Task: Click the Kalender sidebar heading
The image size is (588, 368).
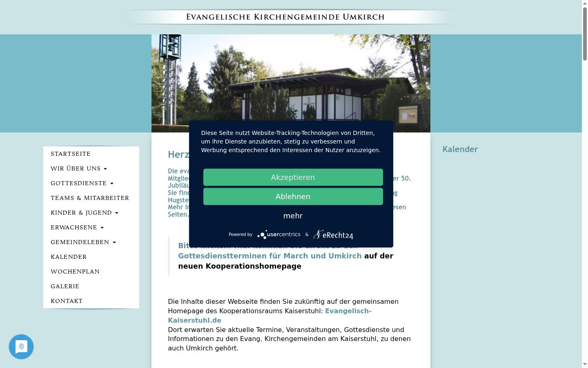Action: 460,149
